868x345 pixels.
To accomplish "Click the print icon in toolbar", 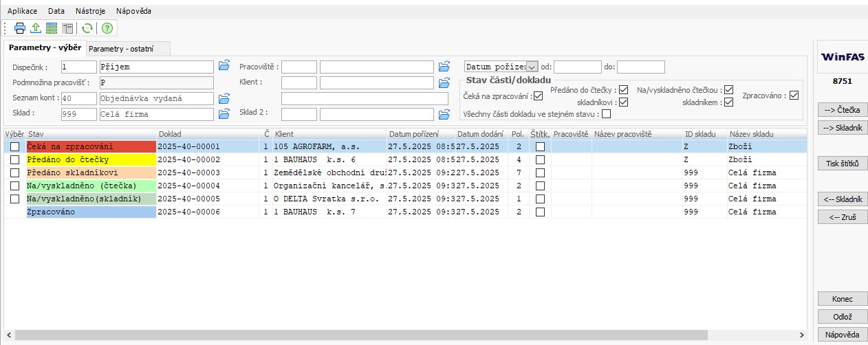I will pyautogui.click(x=20, y=28).
